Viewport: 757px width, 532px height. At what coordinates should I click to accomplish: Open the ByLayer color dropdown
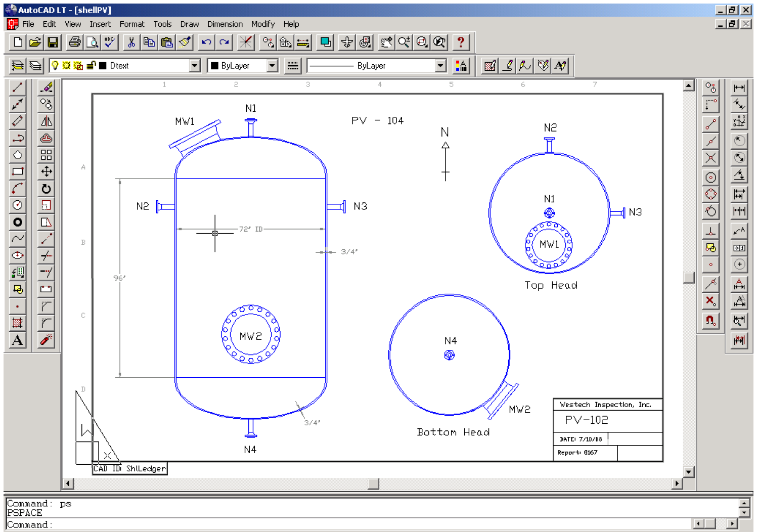click(273, 65)
